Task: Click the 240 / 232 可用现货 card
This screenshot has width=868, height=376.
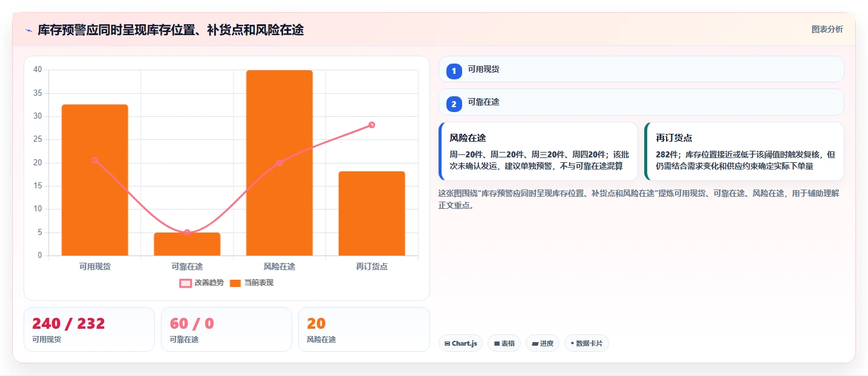Action: point(89,329)
